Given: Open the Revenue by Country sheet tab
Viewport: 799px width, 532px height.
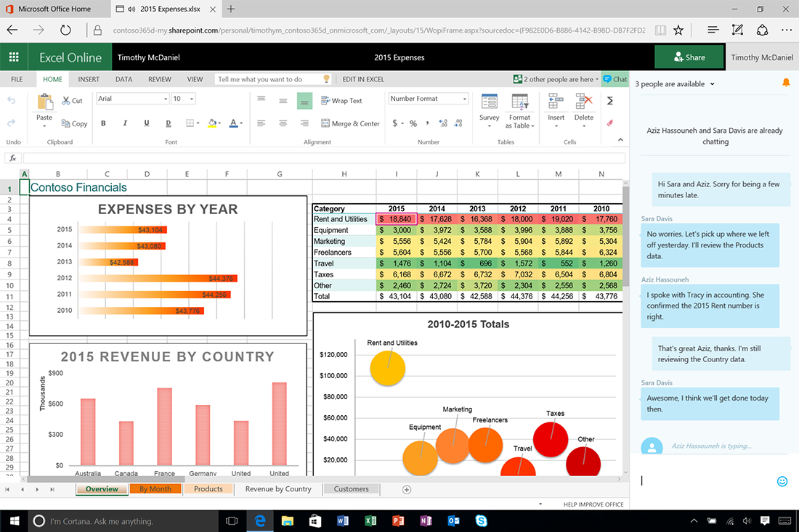Looking at the screenshot, I should point(278,489).
